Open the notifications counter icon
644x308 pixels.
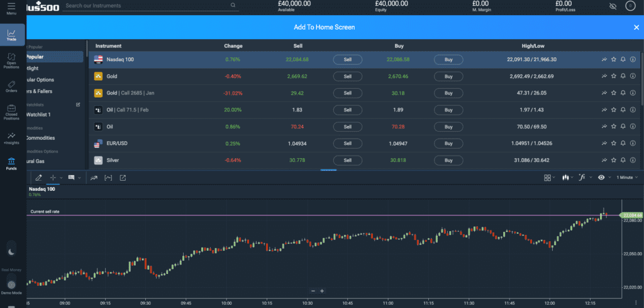coord(630,6)
